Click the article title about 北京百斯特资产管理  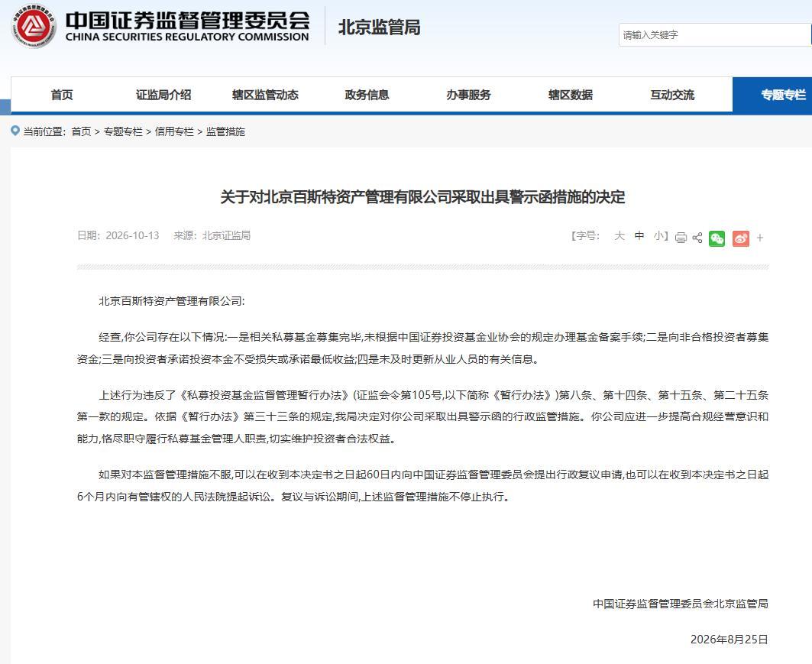pyautogui.click(x=422, y=197)
